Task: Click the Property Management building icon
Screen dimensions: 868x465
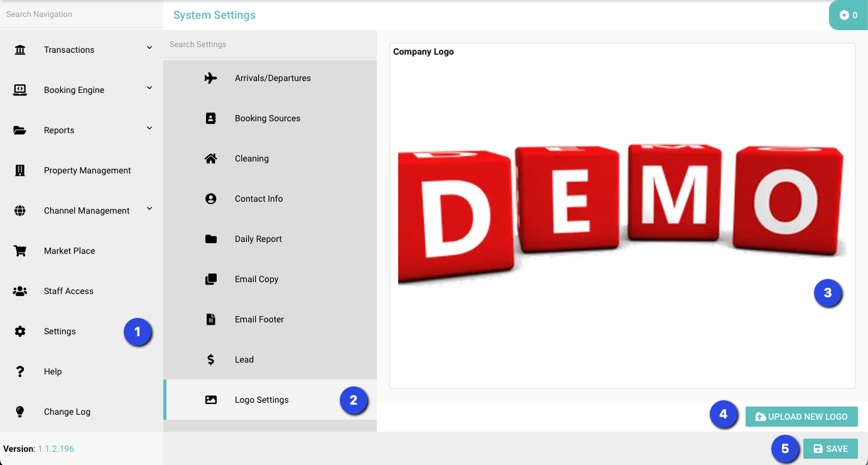Action: [20, 170]
